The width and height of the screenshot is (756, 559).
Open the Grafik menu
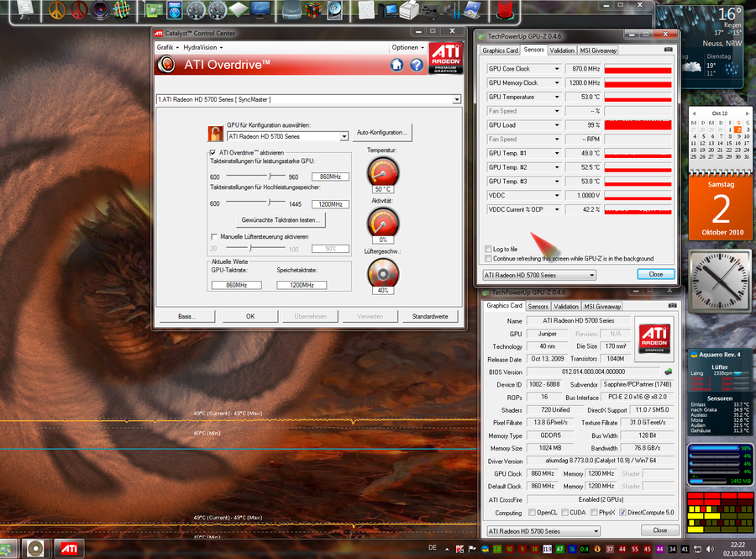(x=167, y=47)
